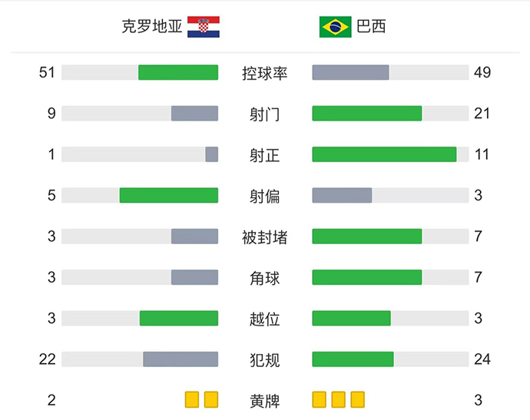
Task: Click the 越位 stat label
Action: click(x=264, y=318)
